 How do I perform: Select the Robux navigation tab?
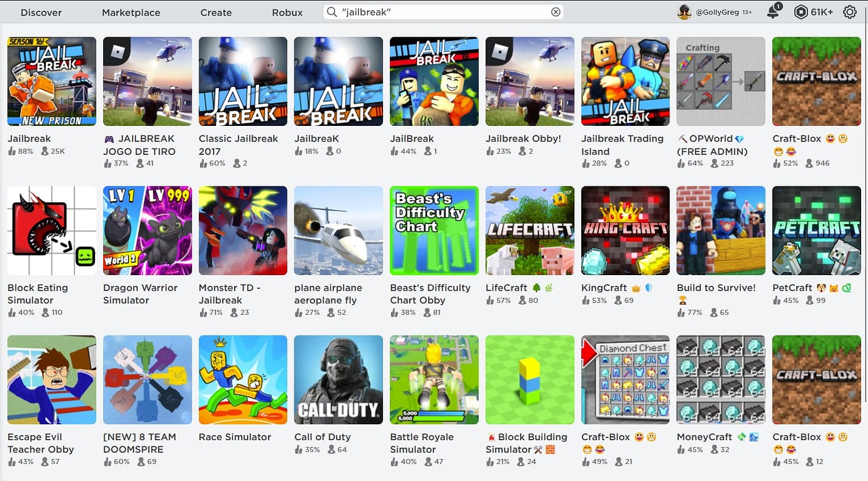[287, 13]
